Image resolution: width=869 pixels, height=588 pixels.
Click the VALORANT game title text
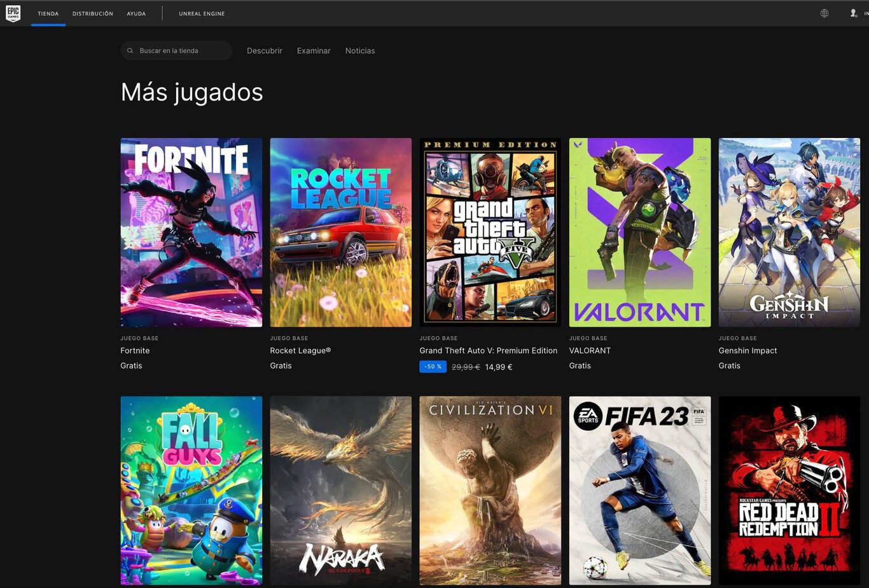[590, 351]
